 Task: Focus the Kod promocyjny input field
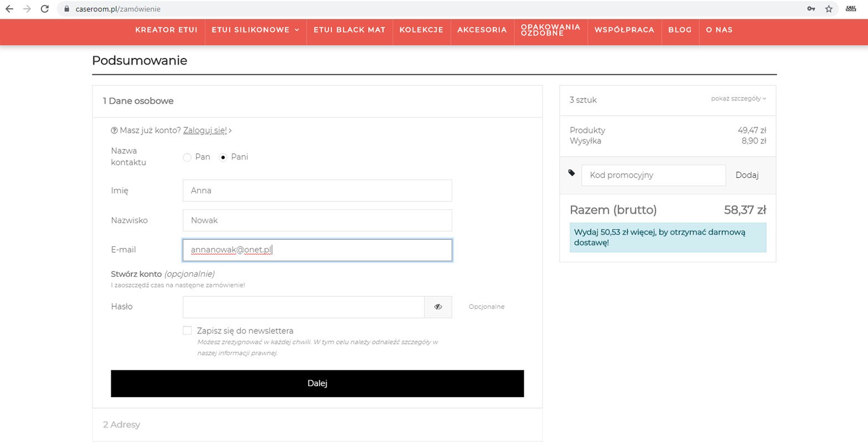point(653,175)
